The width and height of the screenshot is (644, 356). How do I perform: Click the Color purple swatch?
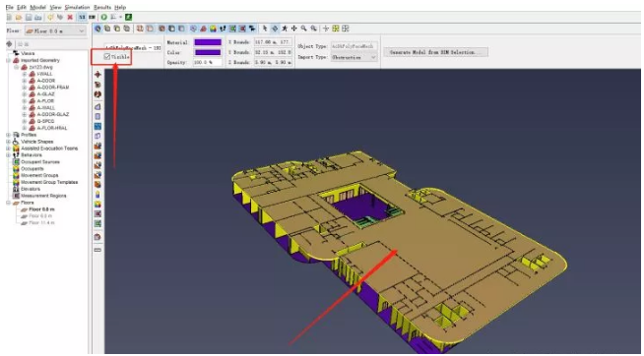click(208, 52)
